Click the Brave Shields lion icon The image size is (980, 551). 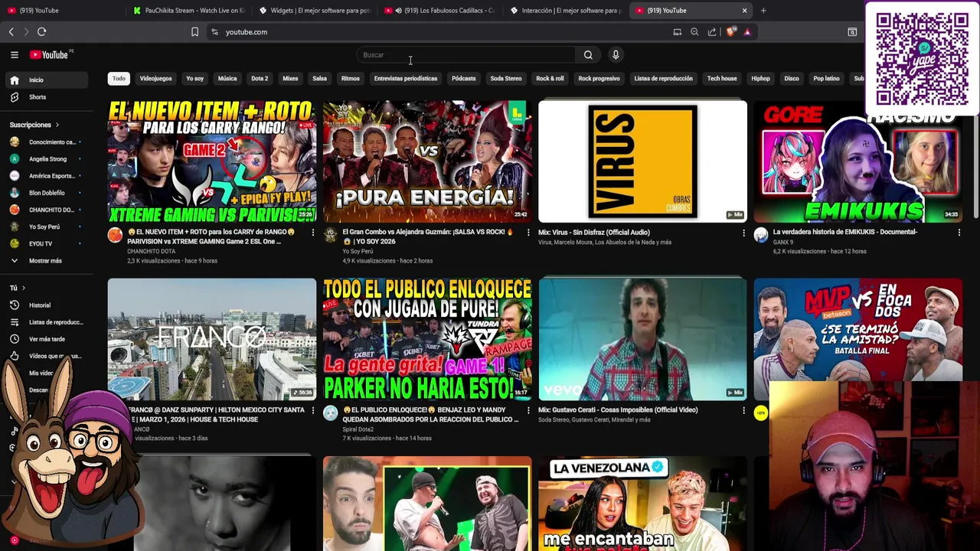click(x=730, y=32)
